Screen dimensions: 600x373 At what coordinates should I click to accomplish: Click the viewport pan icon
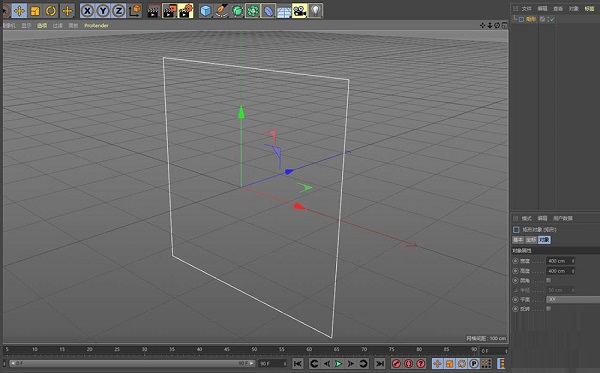point(483,25)
